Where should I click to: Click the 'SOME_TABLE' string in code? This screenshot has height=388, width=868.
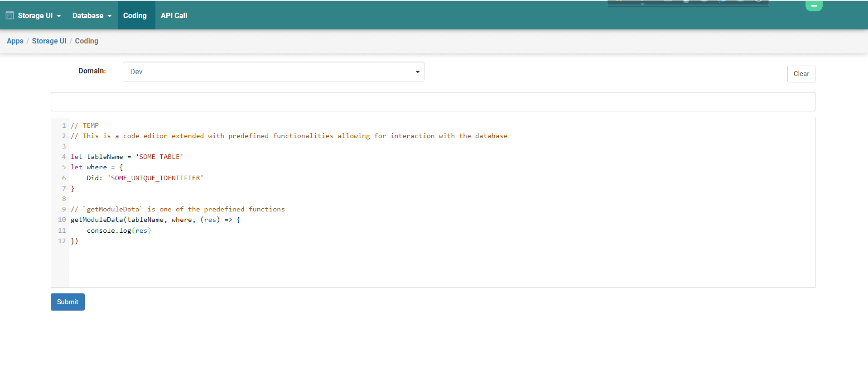[x=159, y=157]
